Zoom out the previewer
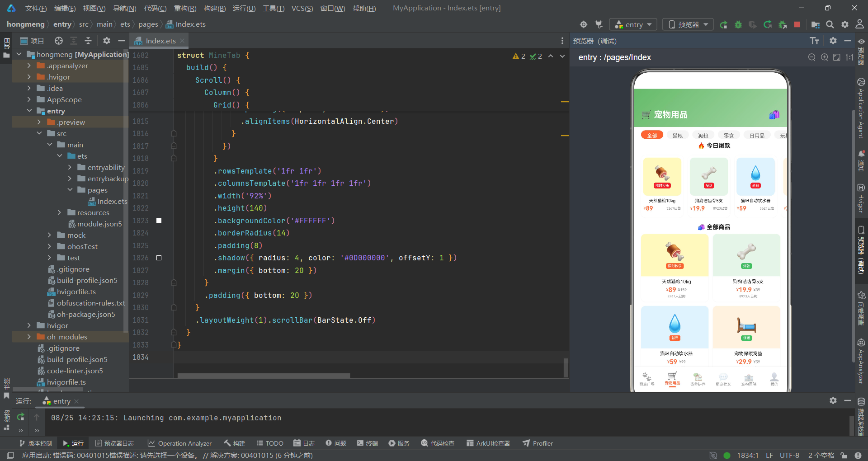This screenshot has width=868, height=461. tap(812, 57)
